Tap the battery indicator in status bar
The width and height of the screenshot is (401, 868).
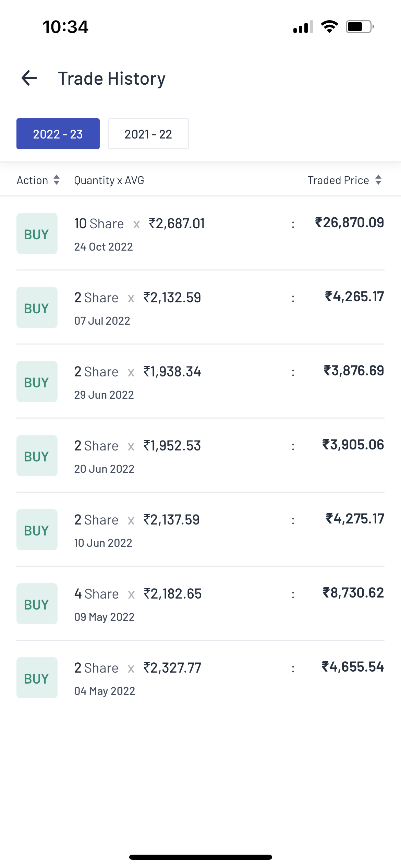click(359, 27)
